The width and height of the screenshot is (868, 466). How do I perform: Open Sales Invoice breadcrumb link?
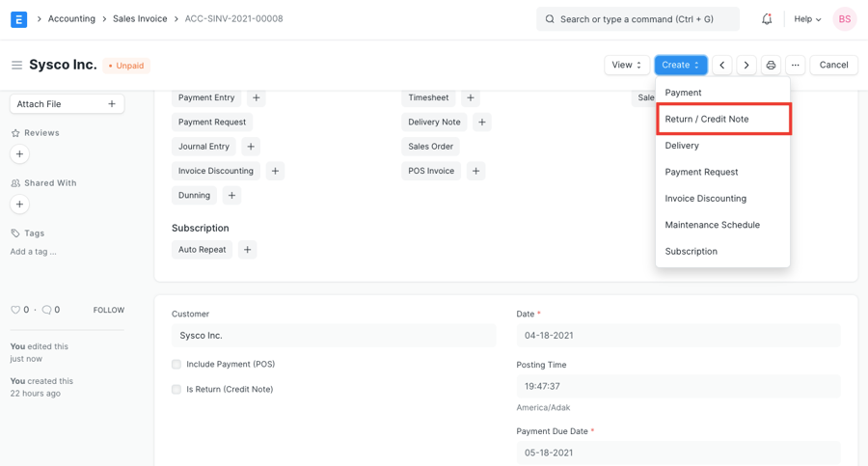point(140,18)
